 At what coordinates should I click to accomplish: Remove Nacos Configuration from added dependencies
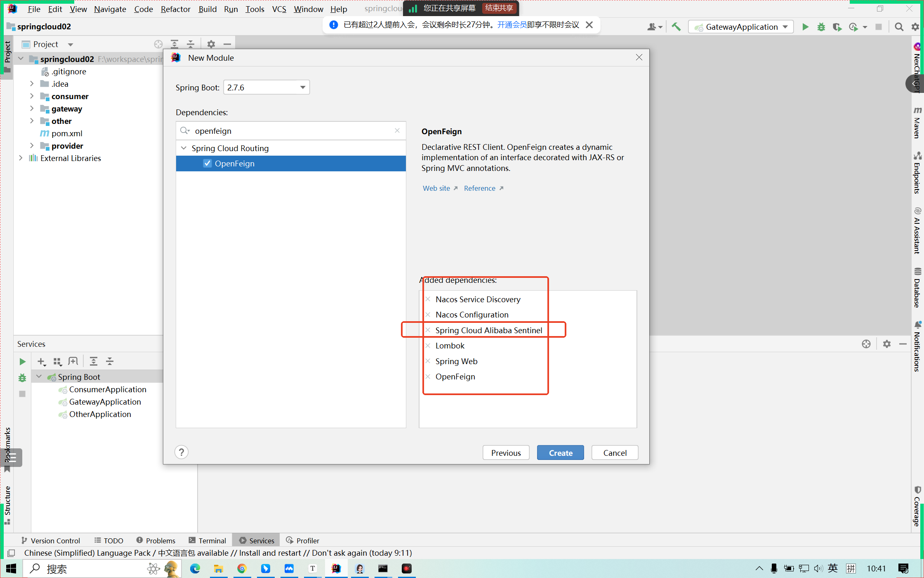pyautogui.click(x=428, y=315)
